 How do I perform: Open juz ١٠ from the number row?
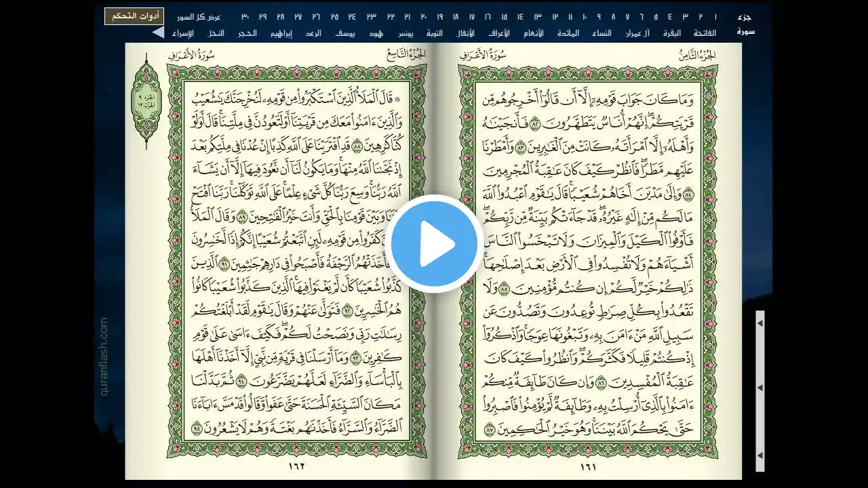[585, 16]
